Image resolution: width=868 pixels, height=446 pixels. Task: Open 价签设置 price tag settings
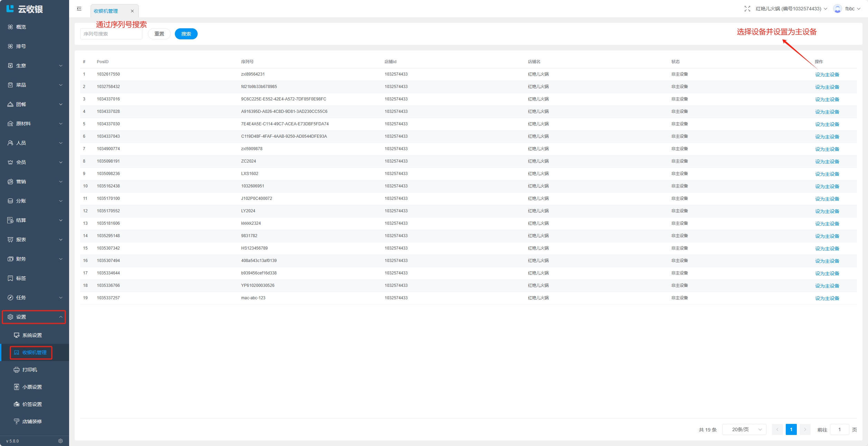click(32, 404)
